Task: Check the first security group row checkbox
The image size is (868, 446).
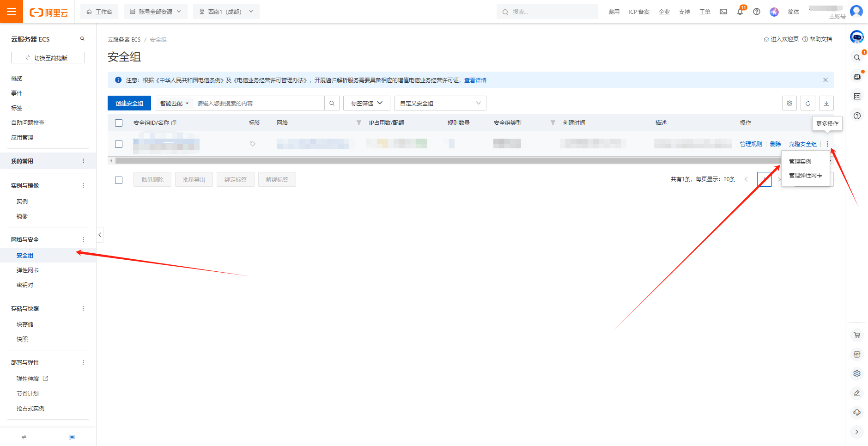Action: pos(119,144)
